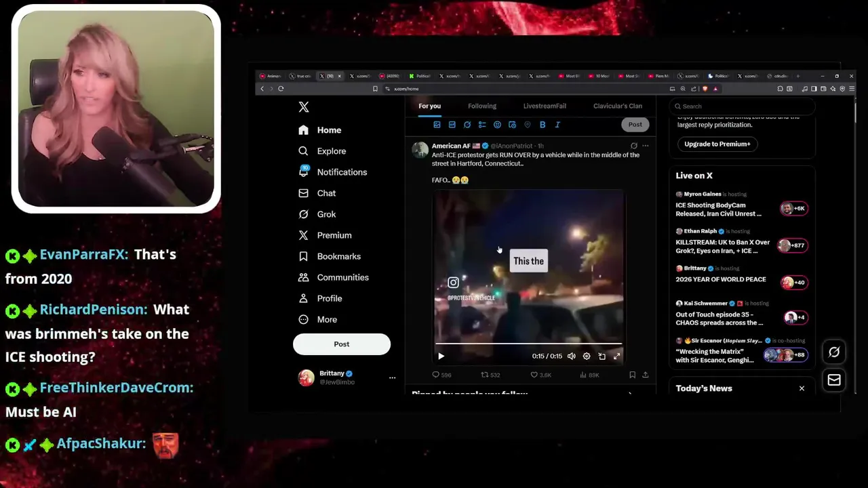
Task: Select the Political browser tab with green icon
Action: 420,76
